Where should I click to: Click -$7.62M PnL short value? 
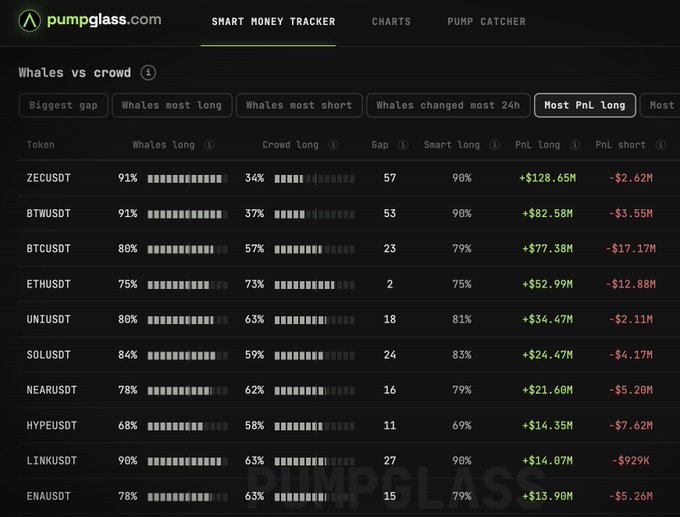coord(631,425)
